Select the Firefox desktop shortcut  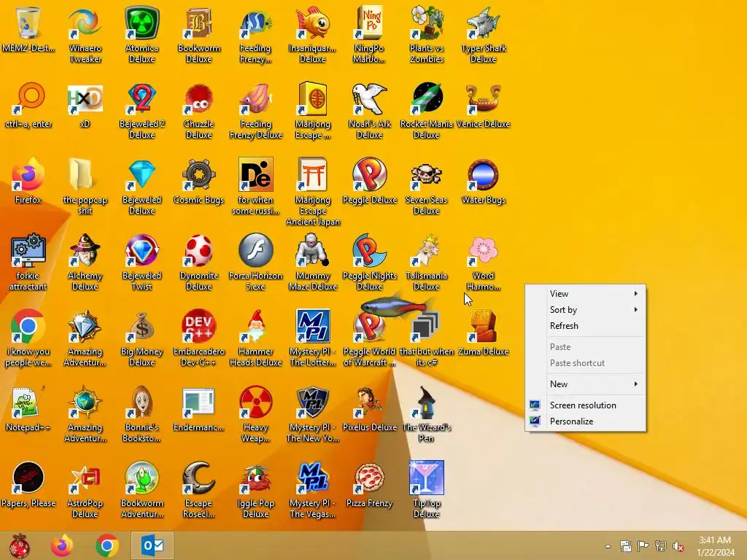28,174
